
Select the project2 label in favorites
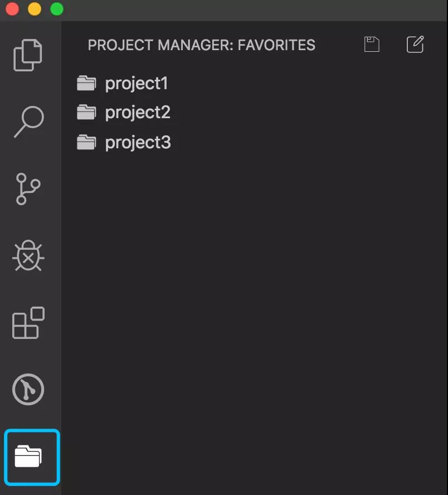[x=138, y=113]
